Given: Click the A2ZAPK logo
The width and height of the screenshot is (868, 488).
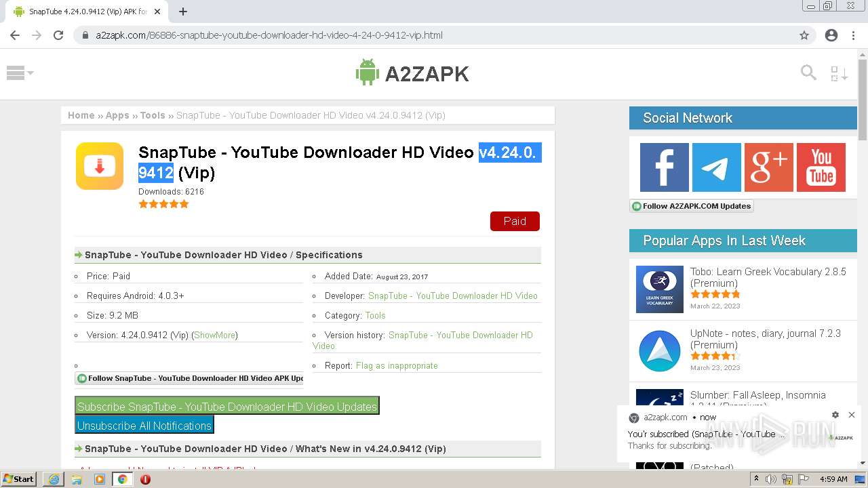Looking at the screenshot, I should pos(412,73).
